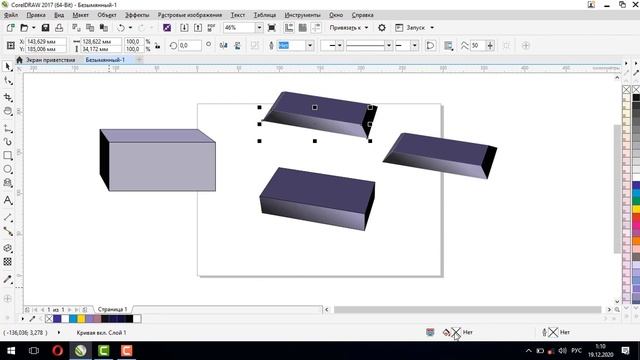Click the Import icon in toolbar
640x360 pixels.
[184, 28]
